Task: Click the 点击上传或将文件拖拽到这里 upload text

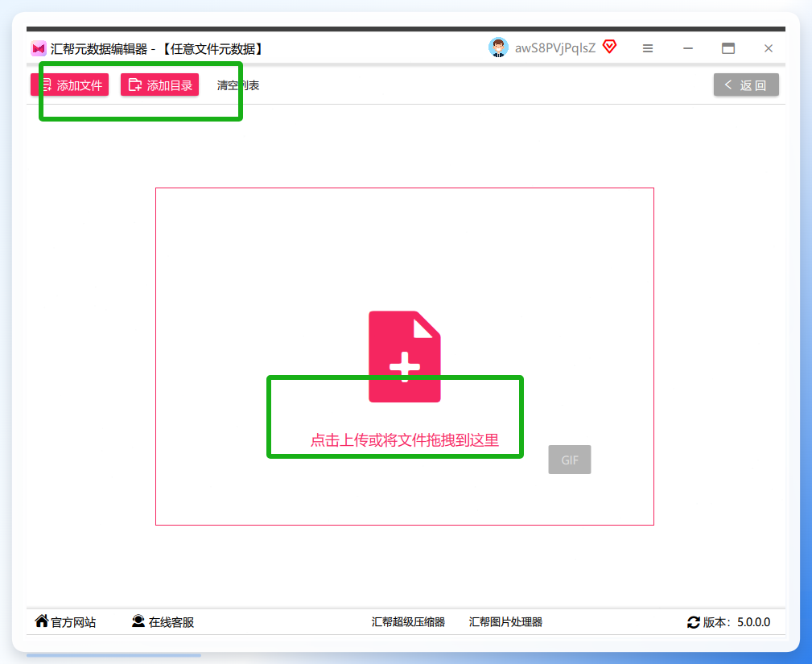Action: click(405, 440)
